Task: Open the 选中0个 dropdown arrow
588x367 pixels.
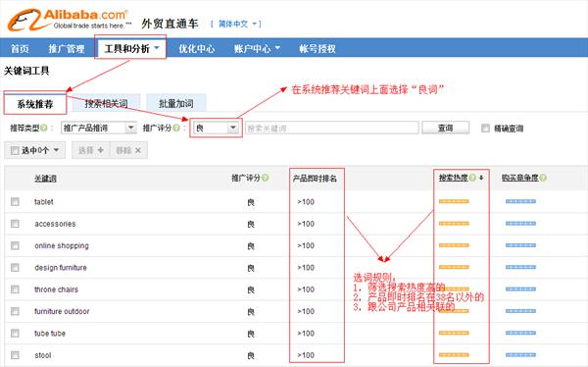Action: coord(56,150)
